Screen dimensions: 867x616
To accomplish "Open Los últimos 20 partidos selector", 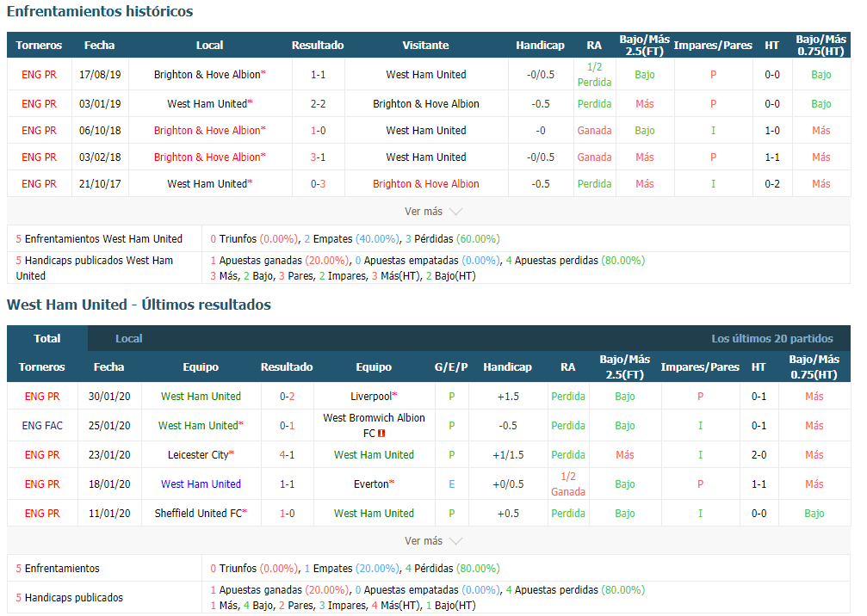I will point(772,339).
